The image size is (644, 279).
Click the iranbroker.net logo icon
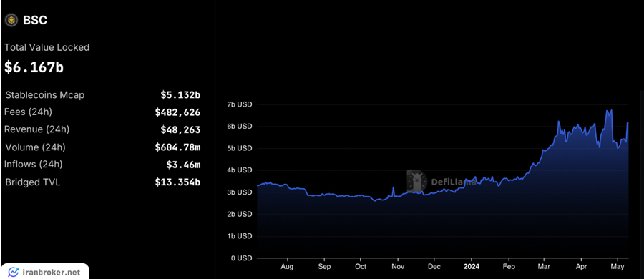click(14, 272)
